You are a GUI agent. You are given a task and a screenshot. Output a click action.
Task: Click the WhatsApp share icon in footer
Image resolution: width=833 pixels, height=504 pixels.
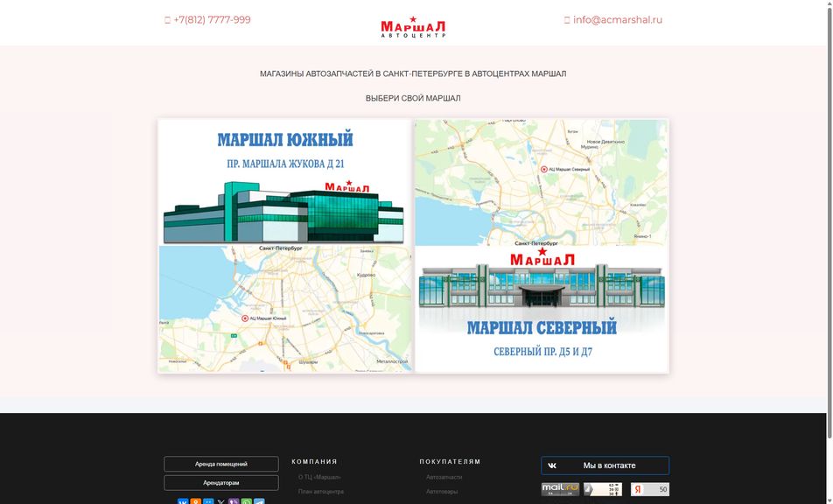click(x=247, y=501)
